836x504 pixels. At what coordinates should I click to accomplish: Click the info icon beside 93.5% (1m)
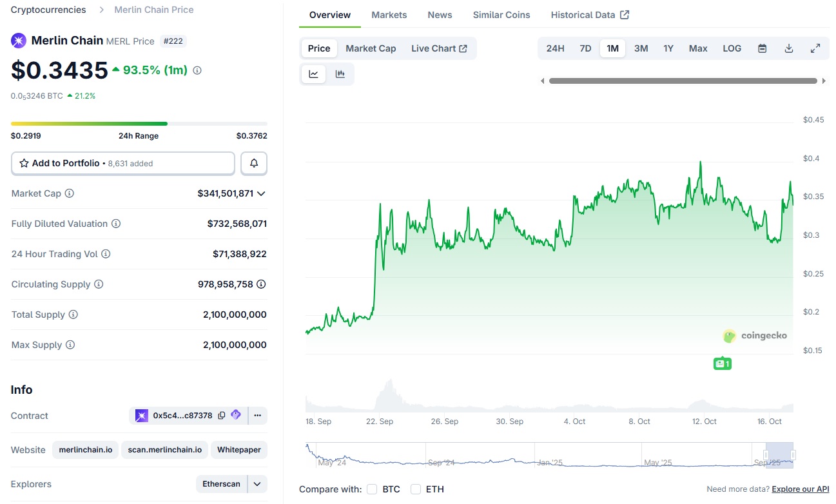pos(197,70)
